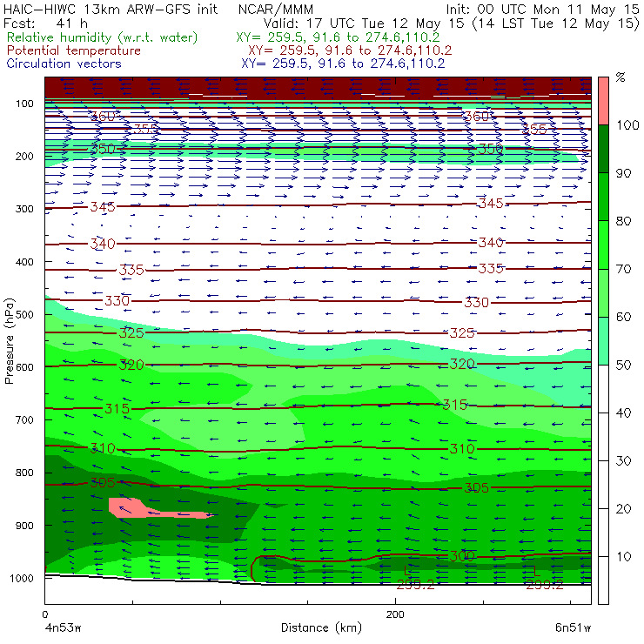Click the plot title 'HAIC-HIWC 13km ARW-GFS init'

point(110,9)
